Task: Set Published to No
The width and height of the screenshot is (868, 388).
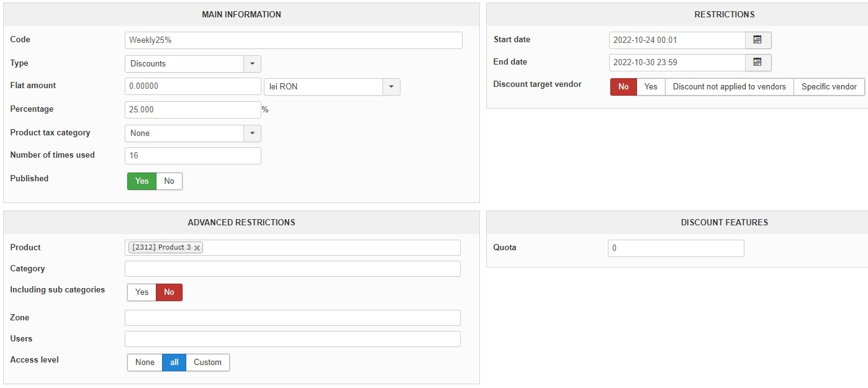Action: click(x=169, y=181)
